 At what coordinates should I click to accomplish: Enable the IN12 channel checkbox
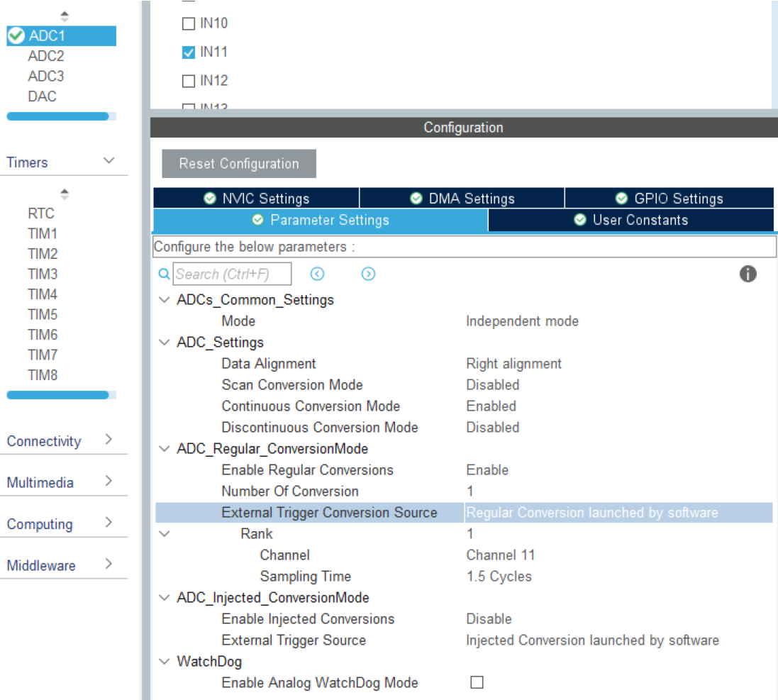click(x=189, y=81)
